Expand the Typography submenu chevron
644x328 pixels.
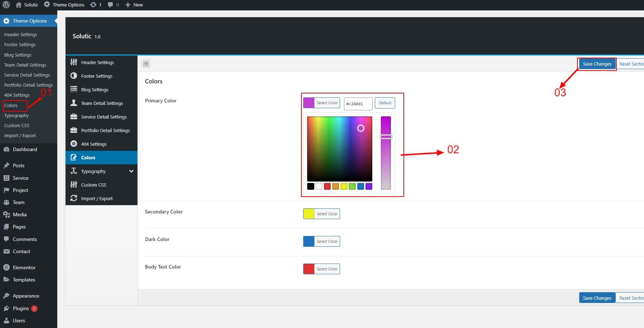click(131, 171)
